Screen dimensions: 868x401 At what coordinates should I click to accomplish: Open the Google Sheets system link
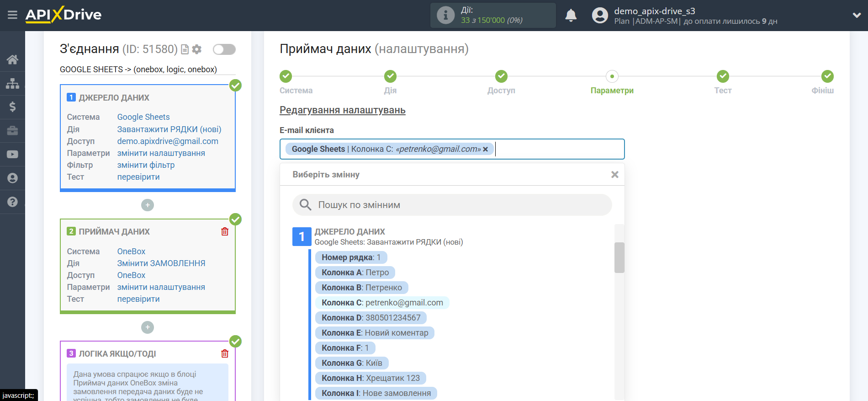point(143,117)
